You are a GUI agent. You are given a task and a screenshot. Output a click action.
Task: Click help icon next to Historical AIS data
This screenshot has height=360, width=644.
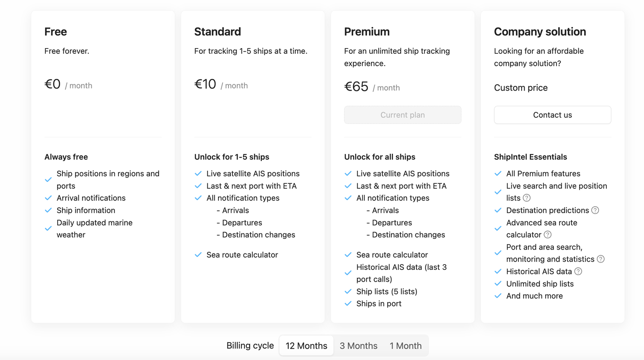coord(578,272)
